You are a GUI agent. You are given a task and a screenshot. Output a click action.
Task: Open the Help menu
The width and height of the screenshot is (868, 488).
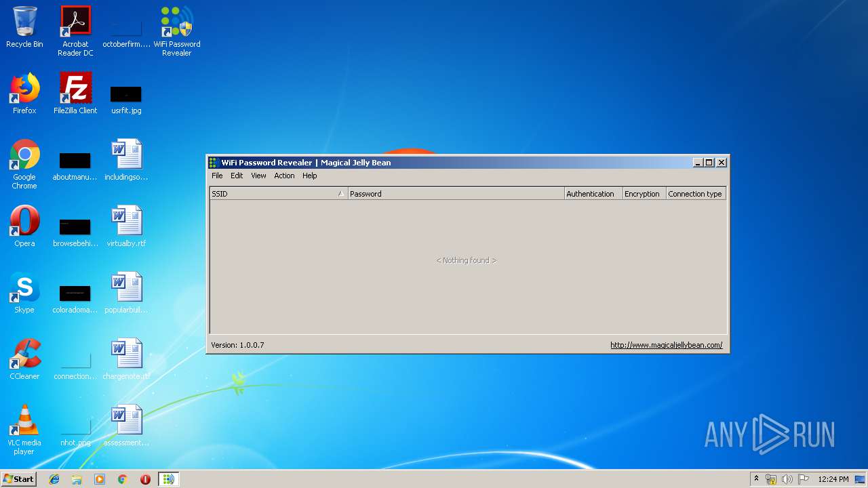[x=310, y=176]
